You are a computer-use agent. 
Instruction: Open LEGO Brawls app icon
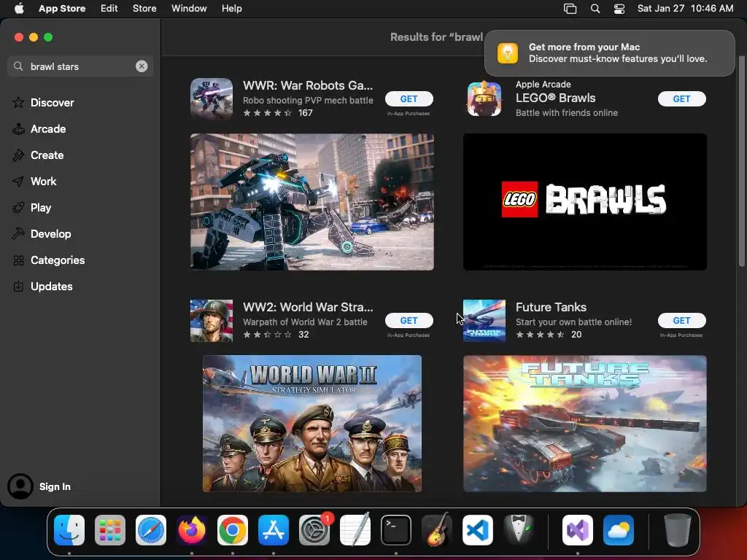[x=484, y=99]
